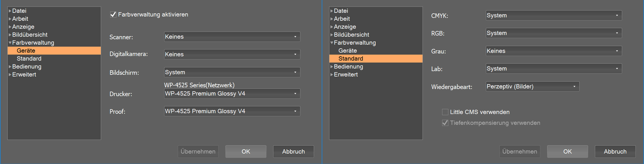Check Little CMS verwenden option
The height and width of the screenshot is (164, 644).
[445, 112]
